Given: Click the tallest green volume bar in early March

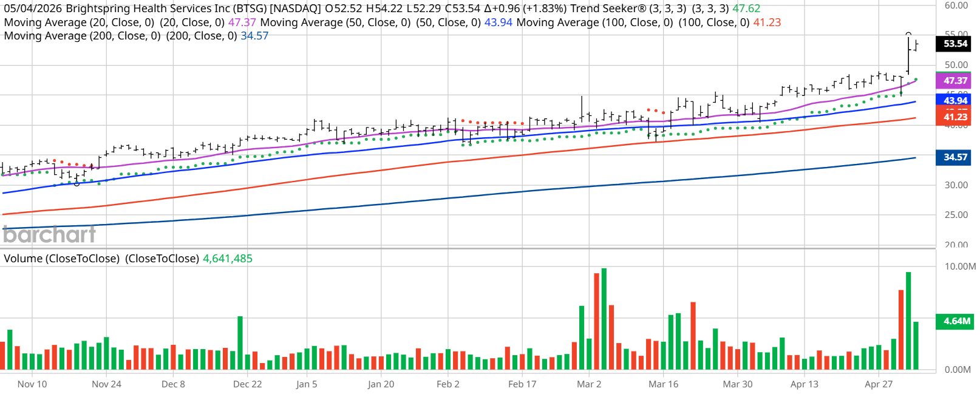Looking at the screenshot, I should click(x=604, y=319).
